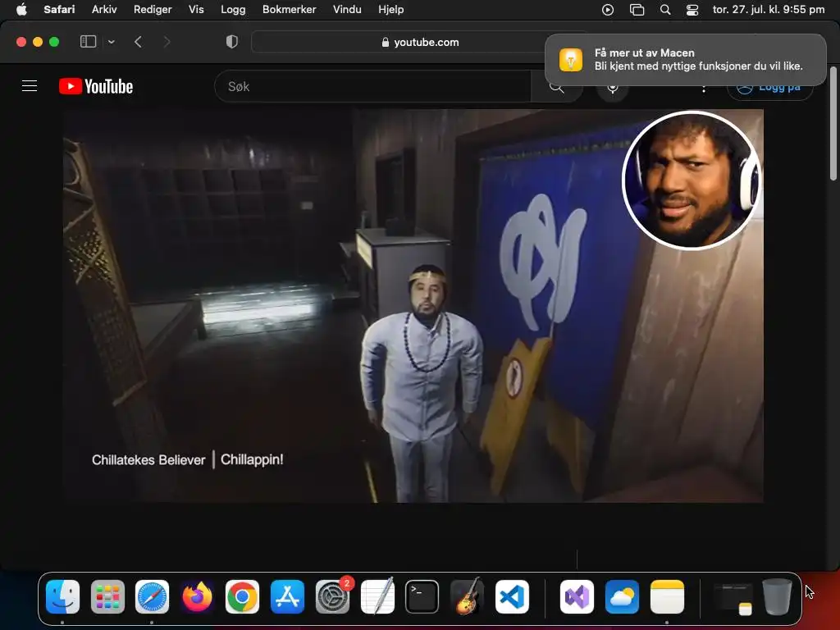Open Visual Studio purple icon in Dock

(x=577, y=597)
